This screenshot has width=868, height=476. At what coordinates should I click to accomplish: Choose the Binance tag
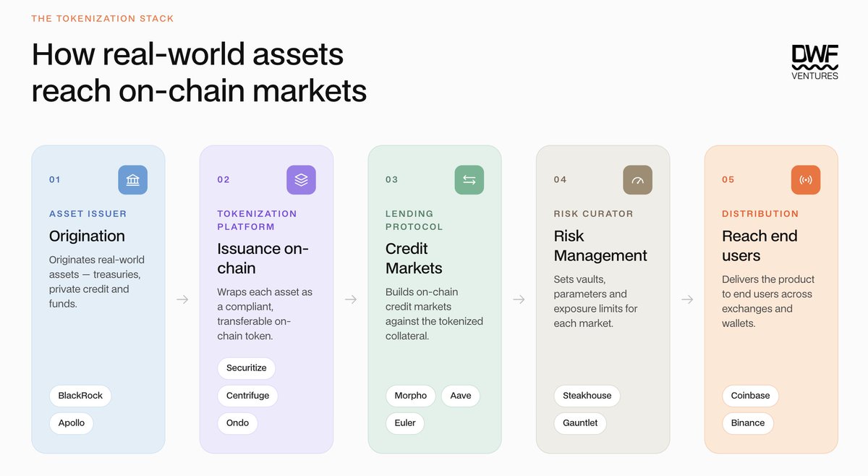tap(748, 423)
